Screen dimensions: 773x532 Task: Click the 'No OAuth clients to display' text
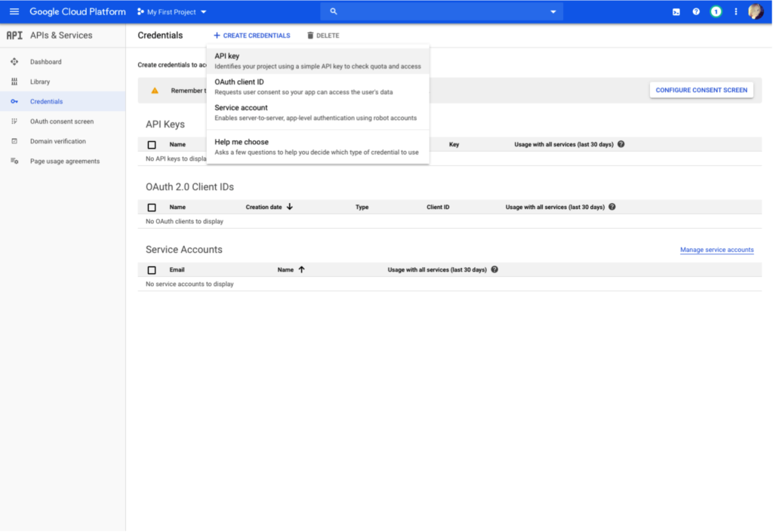(x=184, y=222)
